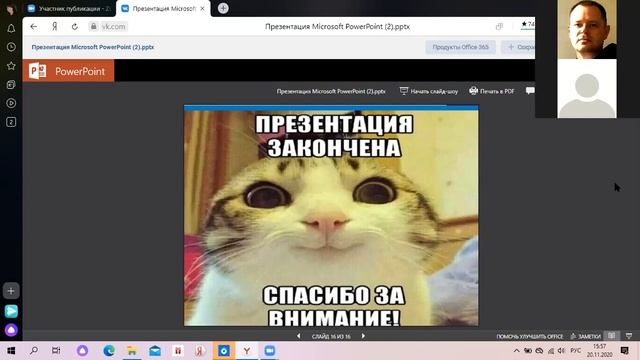Click the slide show icon in the status bar

click(x=629, y=336)
